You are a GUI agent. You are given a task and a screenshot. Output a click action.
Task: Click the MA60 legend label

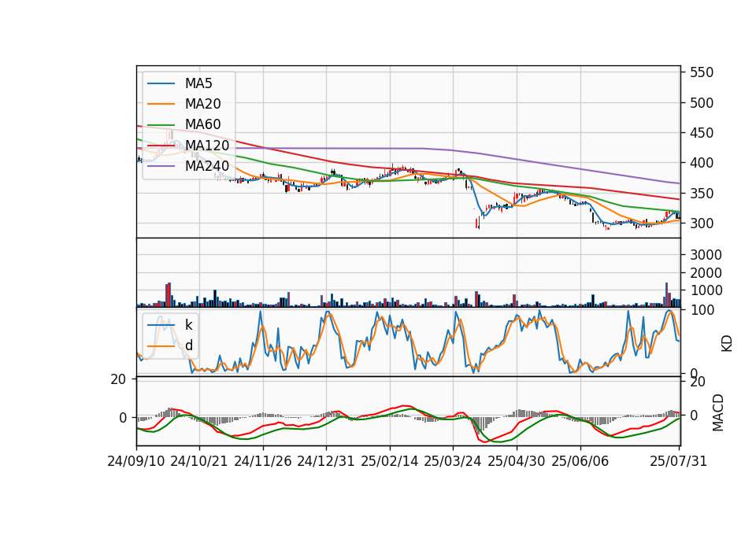pyautogui.click(x=202, y=124)
